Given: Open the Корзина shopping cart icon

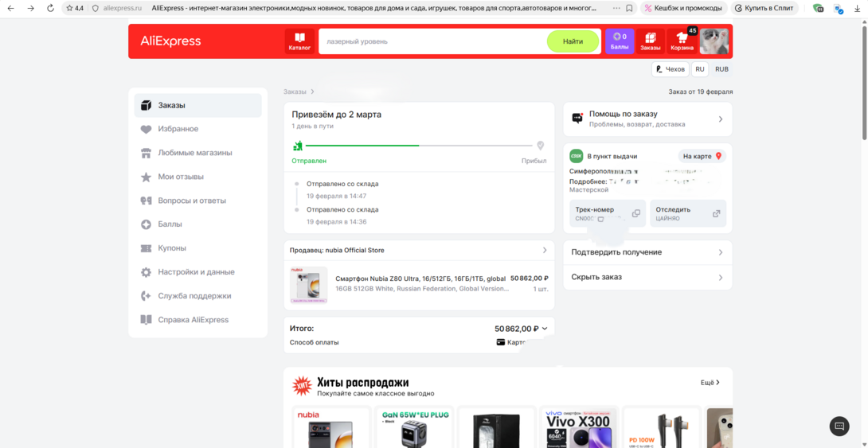Looking at the screenshot, I should [682, 41].
